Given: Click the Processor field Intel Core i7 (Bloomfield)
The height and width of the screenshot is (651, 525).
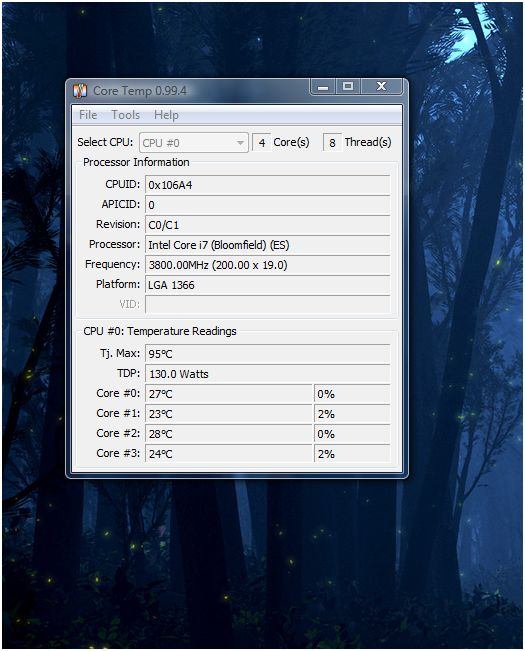Looking at the screenshot, I should tap(267, 245).
